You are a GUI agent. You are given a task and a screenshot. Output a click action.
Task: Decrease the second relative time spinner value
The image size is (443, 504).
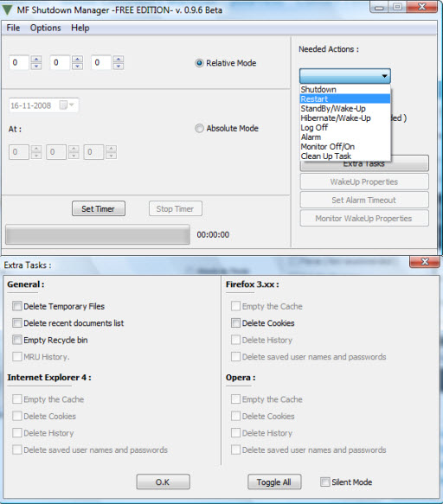click(x=78, y=66)
